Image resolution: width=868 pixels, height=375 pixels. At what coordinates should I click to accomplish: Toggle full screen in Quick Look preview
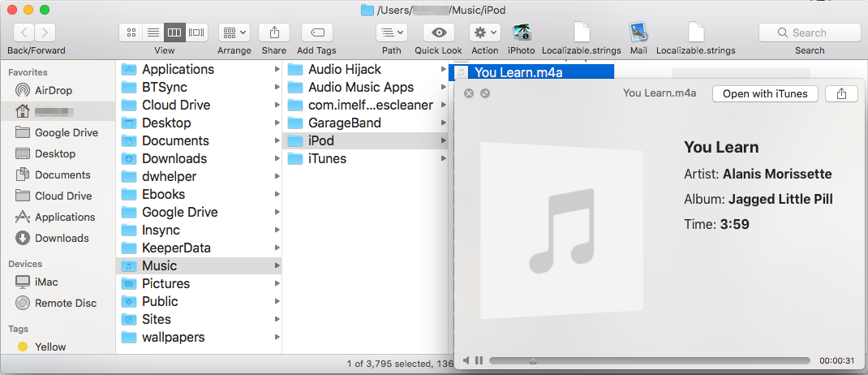click(485, 93)
